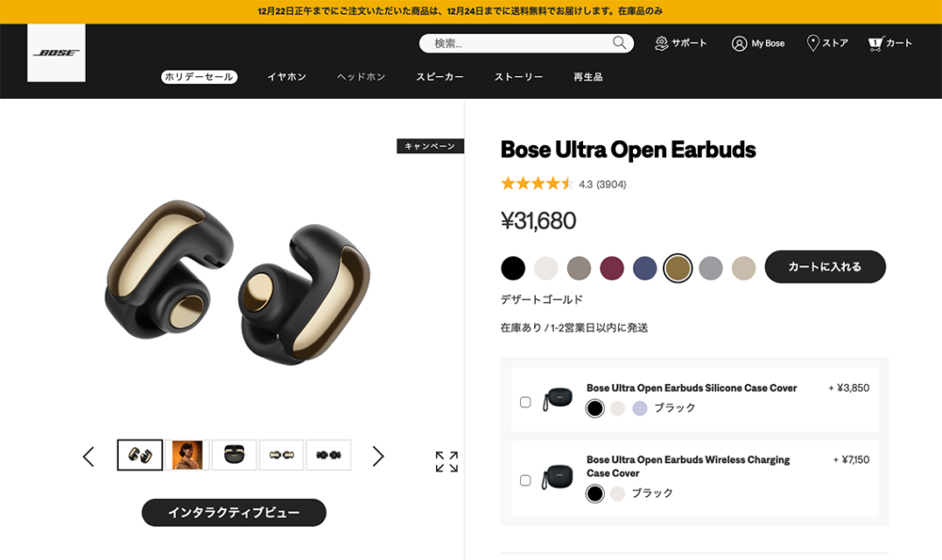Open the スピーカー menu
This screenshot has height=560, width=942.
coord(440,77)
